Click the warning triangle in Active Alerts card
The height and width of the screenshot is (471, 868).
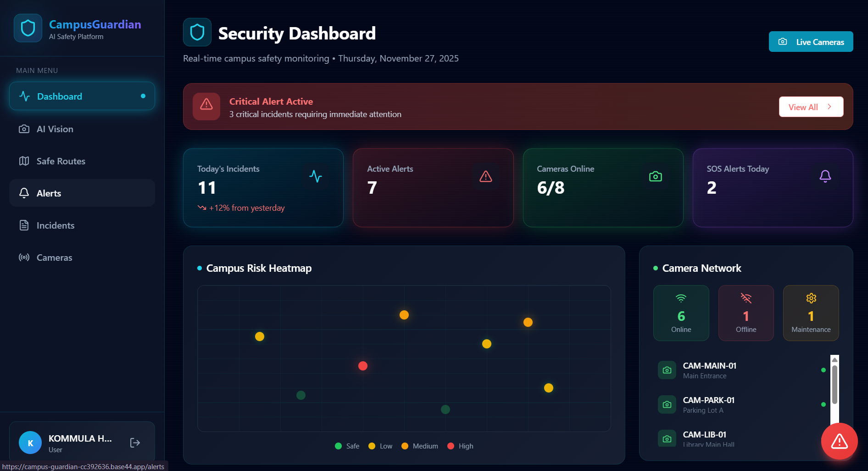486,176
